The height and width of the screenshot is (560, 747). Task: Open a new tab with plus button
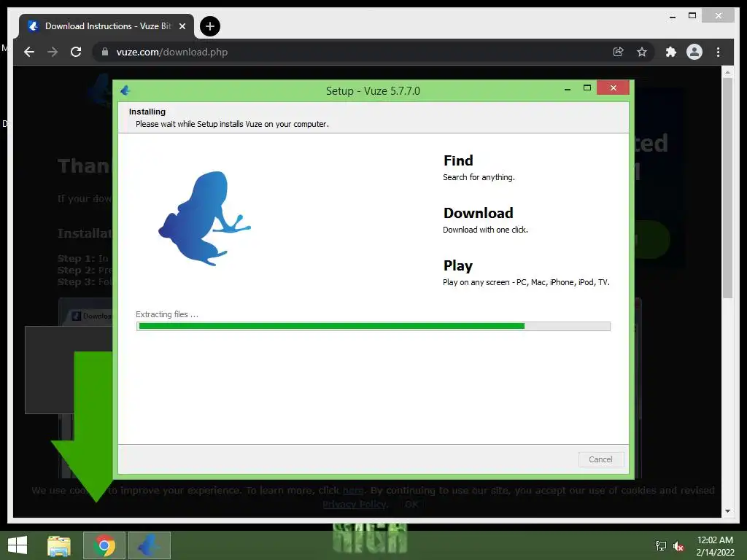tap(210, 26)
